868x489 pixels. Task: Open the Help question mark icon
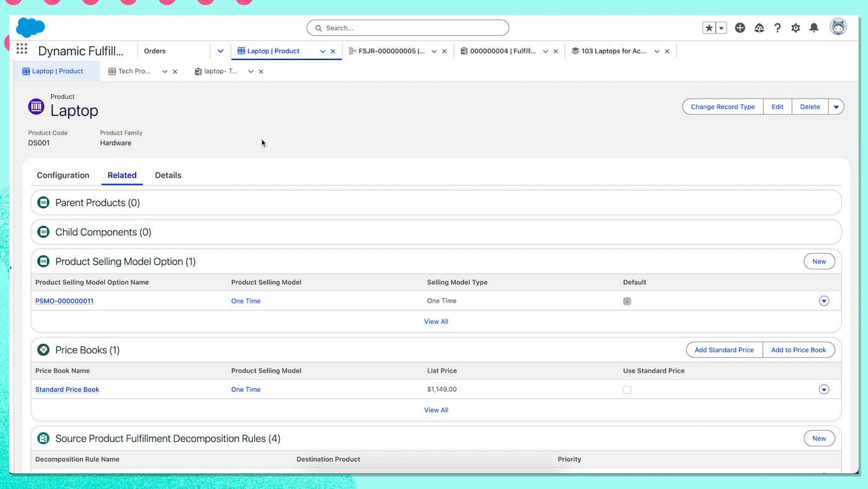point(777,28)
